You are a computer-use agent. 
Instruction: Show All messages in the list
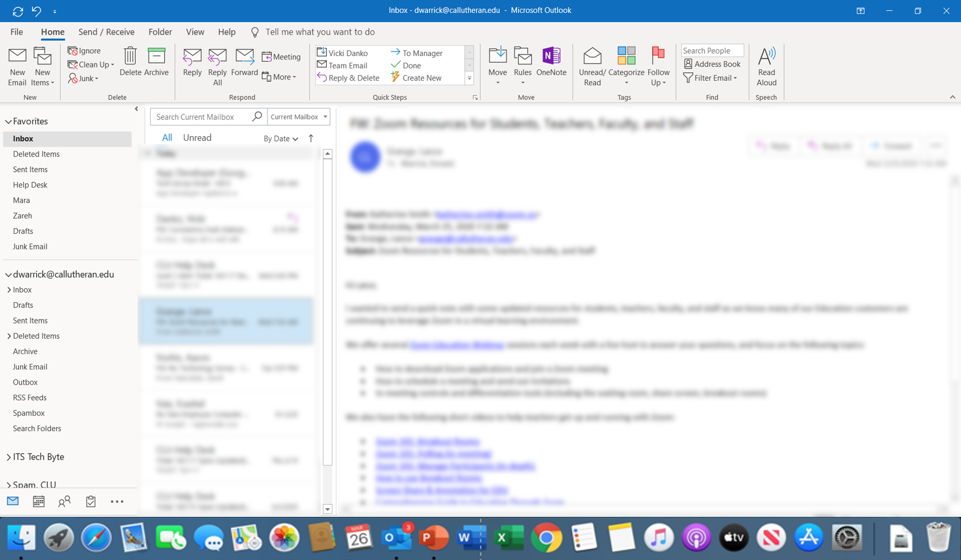(167, 138)
